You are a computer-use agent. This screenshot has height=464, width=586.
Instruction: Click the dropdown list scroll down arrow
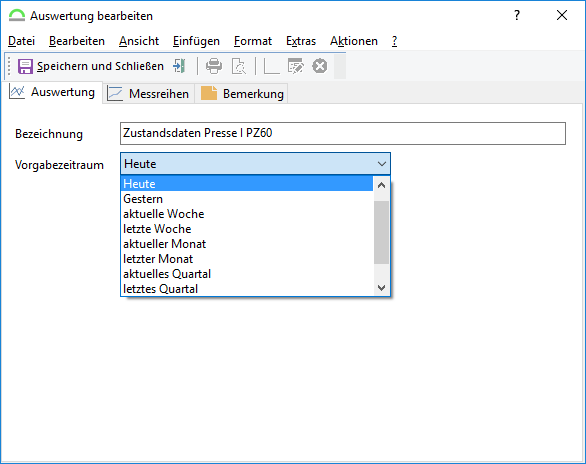(x=381, y=288)
